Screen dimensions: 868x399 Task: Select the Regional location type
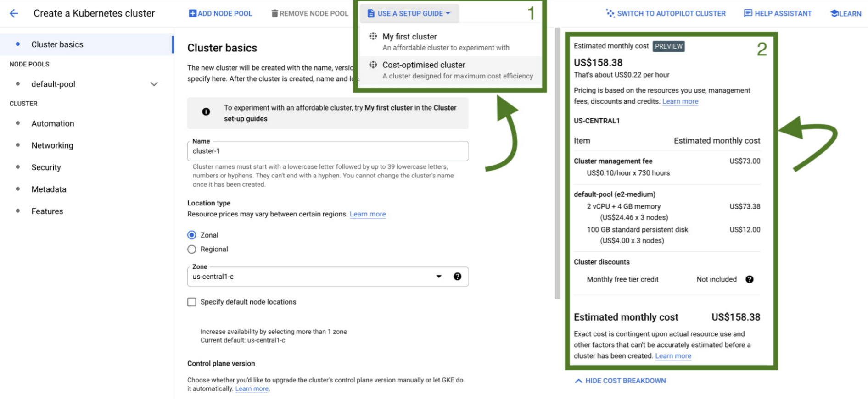[x=192, y=249]
